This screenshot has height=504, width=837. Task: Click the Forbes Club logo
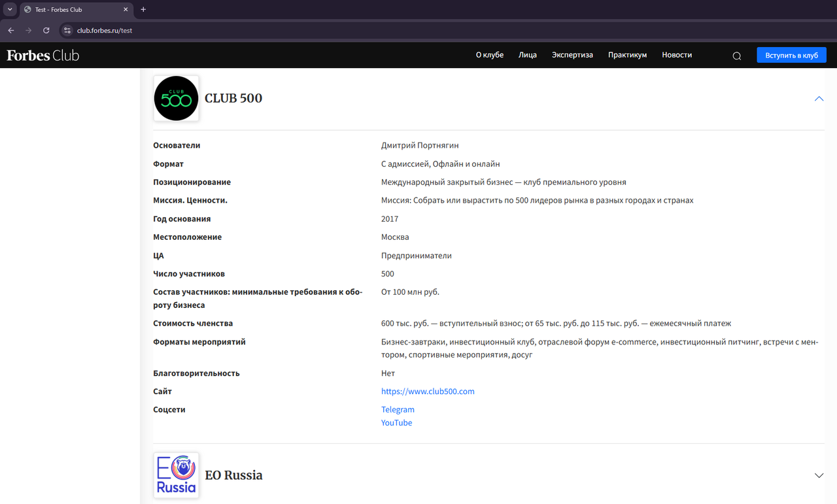click(43, 56)
